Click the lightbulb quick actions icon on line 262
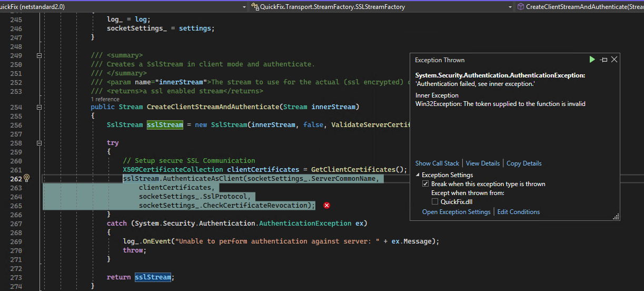 tap(27, 178)
